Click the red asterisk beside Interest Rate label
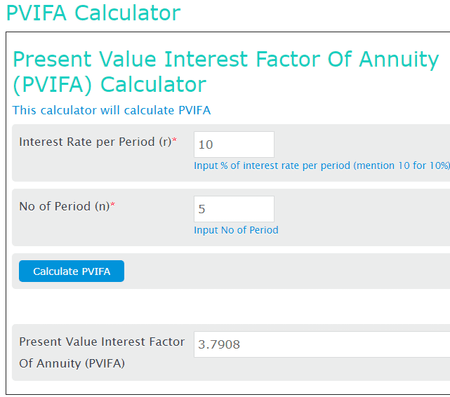The image size is (450, 397). pyautogui.click(x=174, y=139)
